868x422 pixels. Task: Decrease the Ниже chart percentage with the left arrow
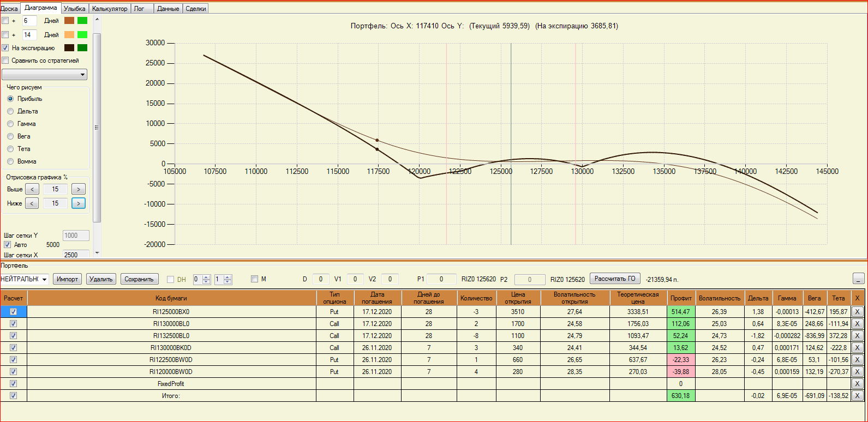point(32,203)
